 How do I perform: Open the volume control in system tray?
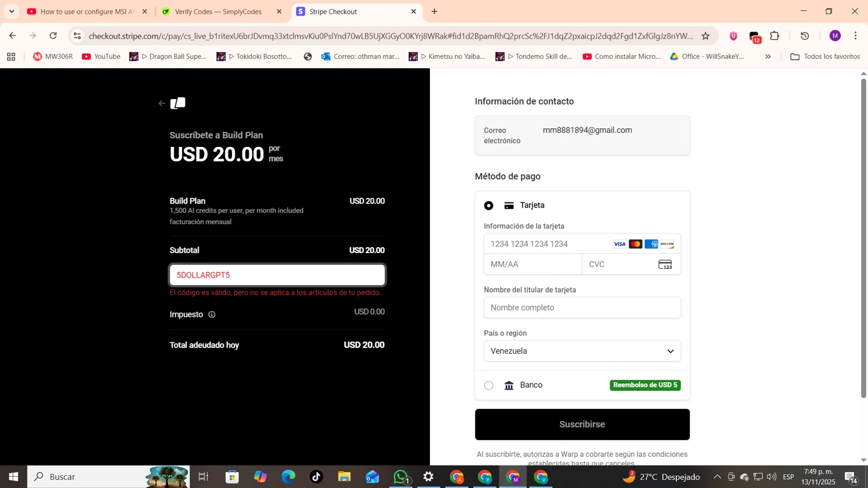coord(771,477)
